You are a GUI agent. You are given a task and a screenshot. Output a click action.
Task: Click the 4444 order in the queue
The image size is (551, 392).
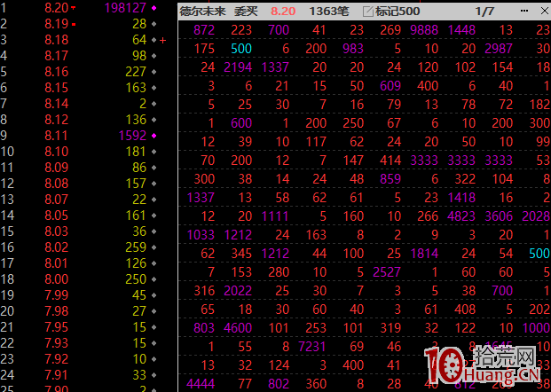201,384
